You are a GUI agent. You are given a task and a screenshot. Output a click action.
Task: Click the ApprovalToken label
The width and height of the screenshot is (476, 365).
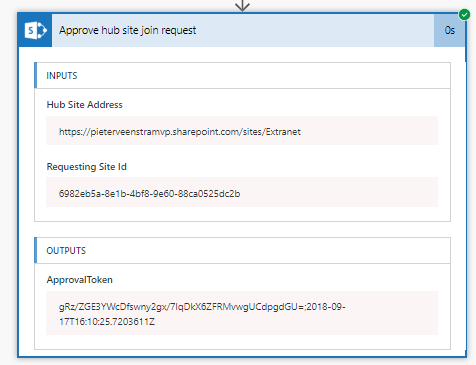tap(80, 280)
